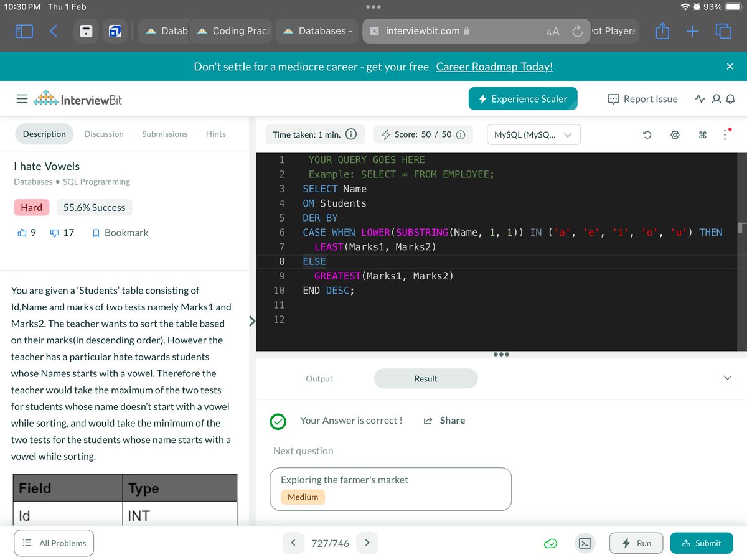Viewport: 747px width, 560px height.
Task: Collapse result panel chevron
Action: [x=728, y=378]
